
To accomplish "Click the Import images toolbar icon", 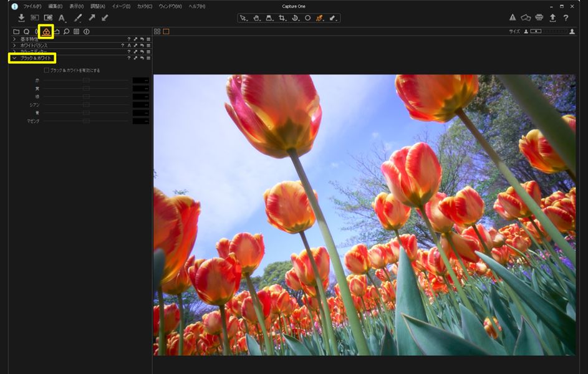I will 21,17.
